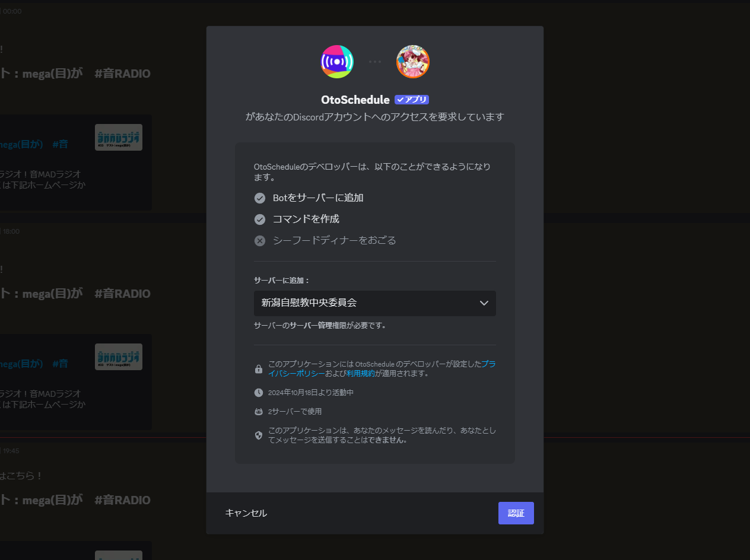750x560 pixels.
Task: Click the 音MADラジオ thumbnail in background chat
Action: coord(119,137)
